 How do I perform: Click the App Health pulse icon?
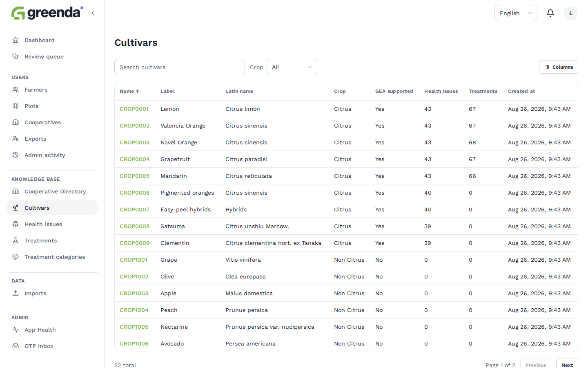point(16,330)
